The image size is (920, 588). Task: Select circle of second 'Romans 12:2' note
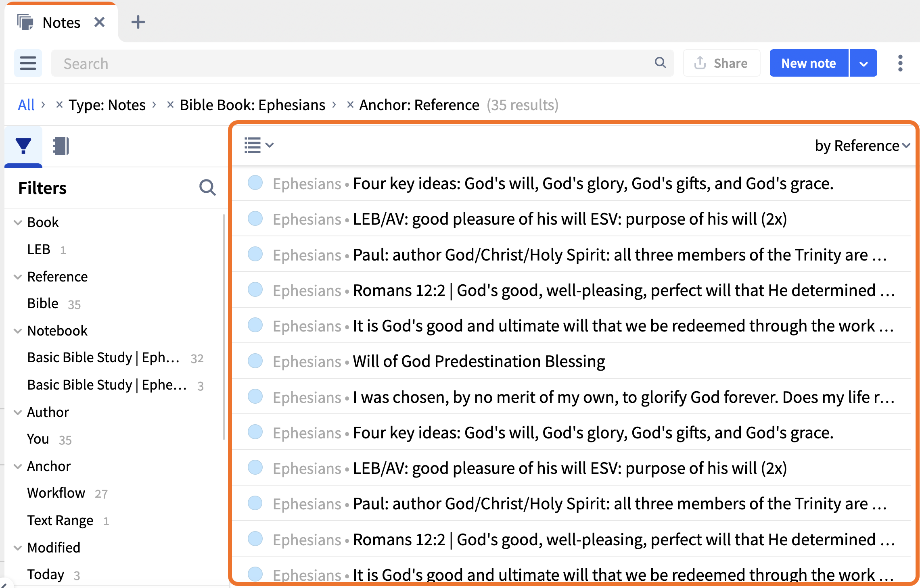(255, 538)
